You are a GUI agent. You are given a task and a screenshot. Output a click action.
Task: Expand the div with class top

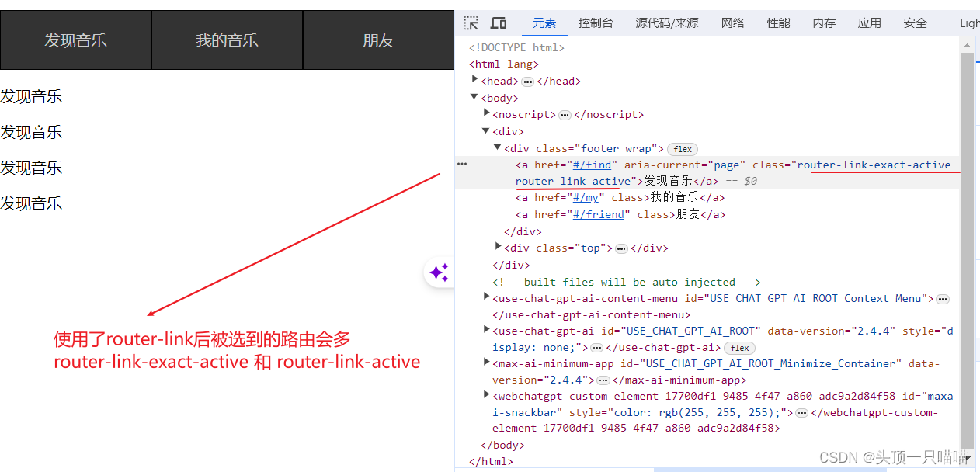(x=497, y=247)
